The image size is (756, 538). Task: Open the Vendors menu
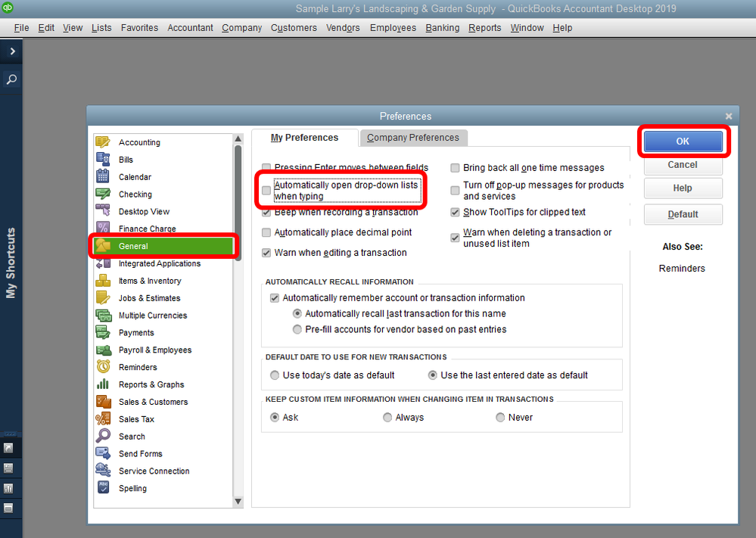(343, 28)
